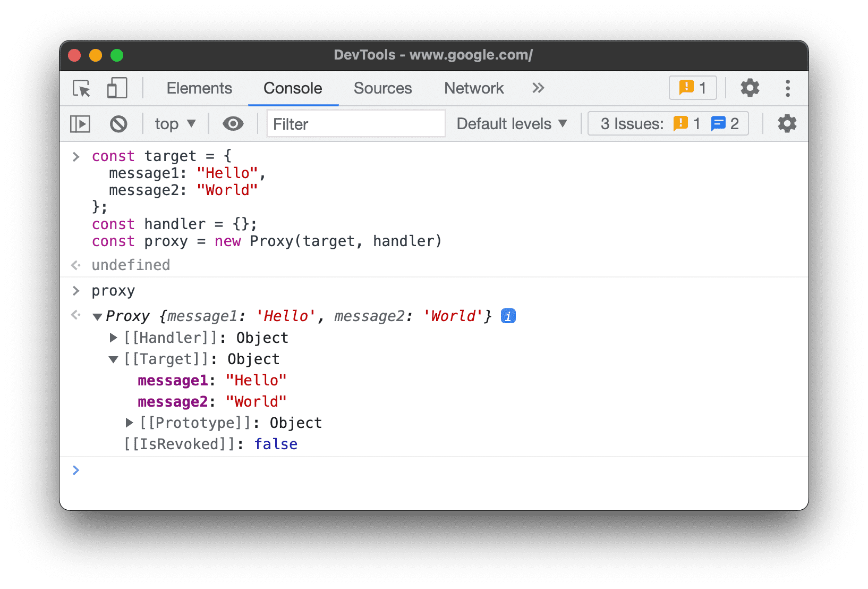Open the more tools chevron menu
This screenshot has height=589, width=868.
click(538, 88)
